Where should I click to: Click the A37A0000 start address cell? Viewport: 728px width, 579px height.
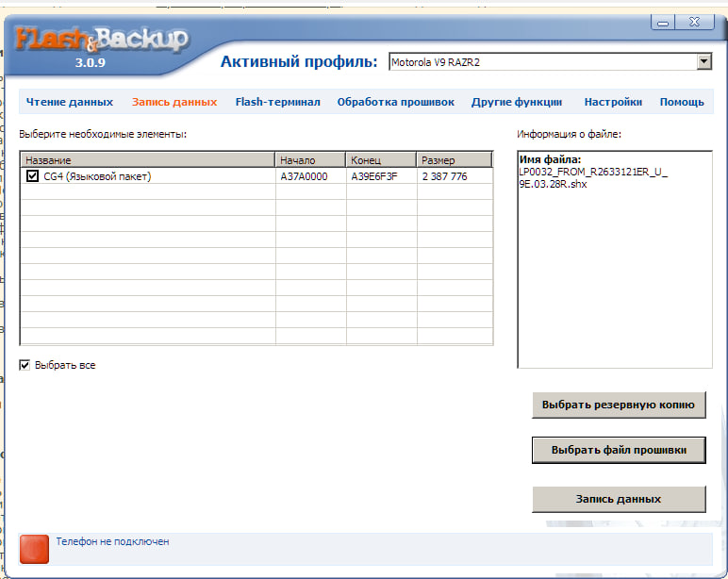[x=304, y=176]
